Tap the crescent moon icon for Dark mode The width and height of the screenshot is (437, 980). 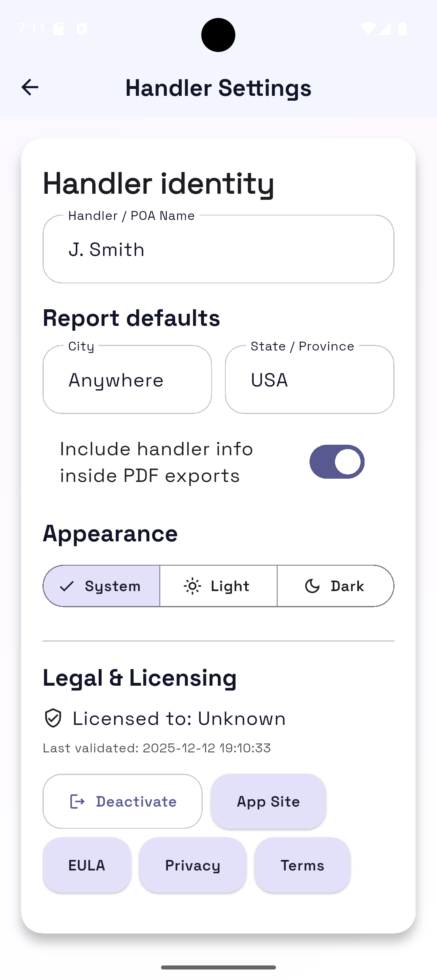(312, 586)
